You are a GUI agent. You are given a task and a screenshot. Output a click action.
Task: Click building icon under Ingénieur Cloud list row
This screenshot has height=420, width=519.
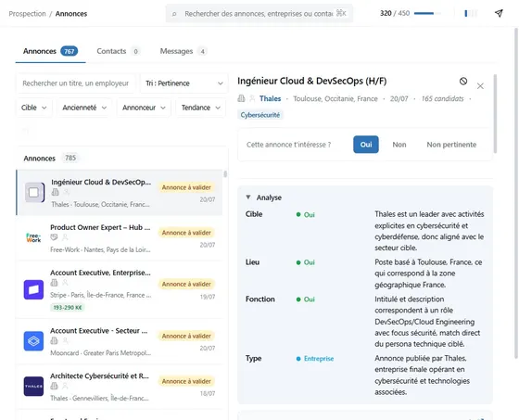56,192
